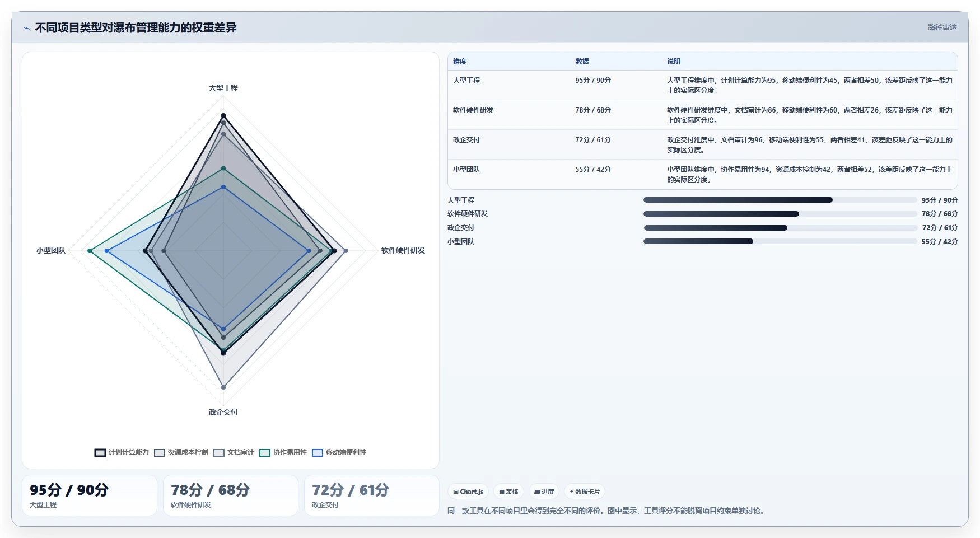Click the 数据卡片 tag chip
This screenshot has width=980, height=538.
click(585, 492)
